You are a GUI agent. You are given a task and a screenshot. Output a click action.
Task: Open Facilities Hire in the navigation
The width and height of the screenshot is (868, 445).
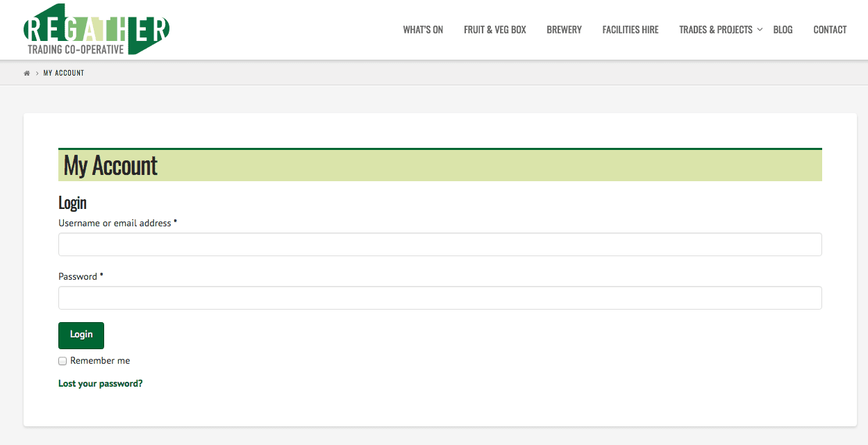coord(631,30)
